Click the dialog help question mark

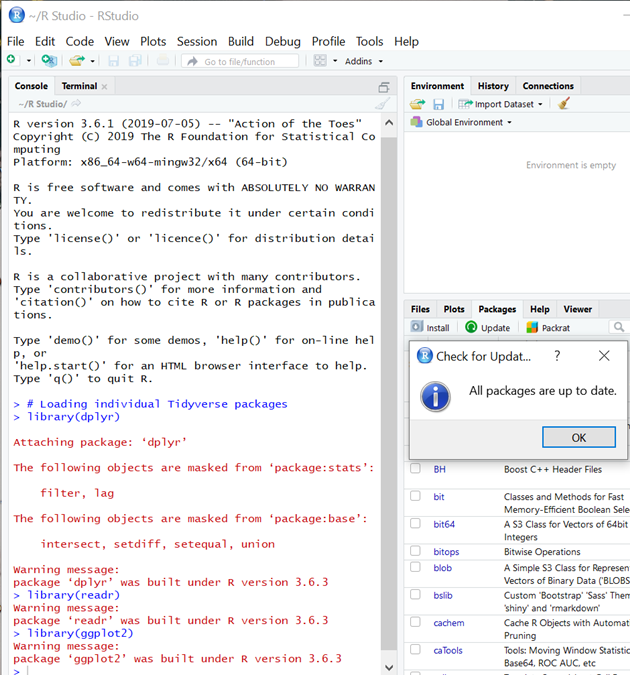point(557,356)
